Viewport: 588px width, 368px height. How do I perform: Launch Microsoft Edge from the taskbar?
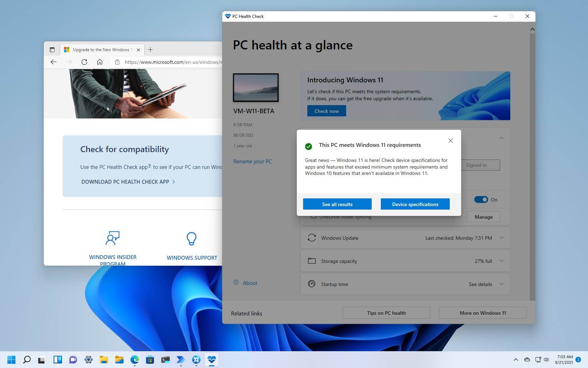coord(134,360)
